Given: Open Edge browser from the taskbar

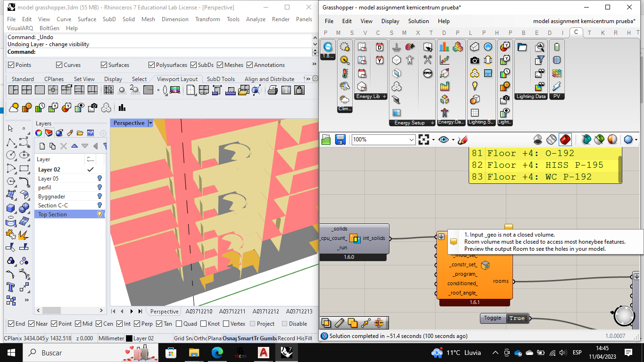Looking at the screenshot, I should pyautogui.click(x=217, y=353).
